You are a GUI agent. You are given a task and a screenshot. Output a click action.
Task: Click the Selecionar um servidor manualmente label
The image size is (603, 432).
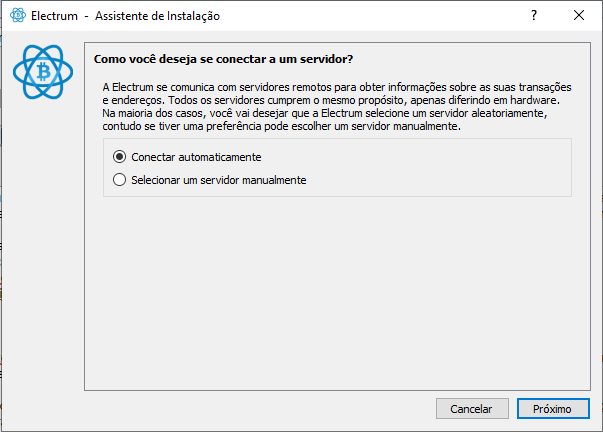click(218, 180)
